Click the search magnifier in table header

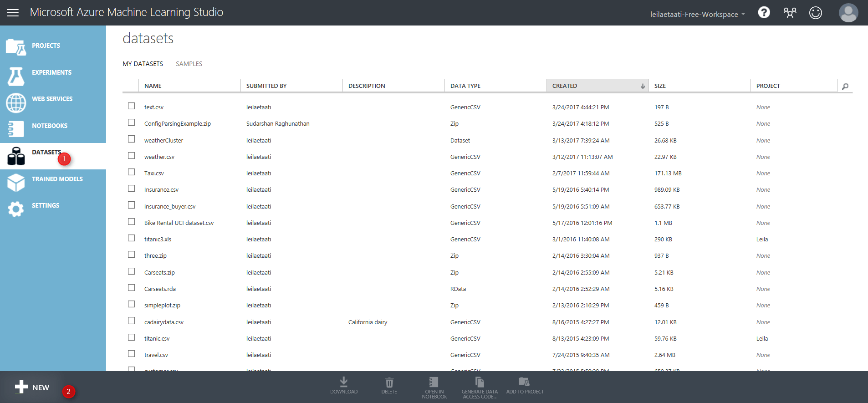click(845, 86)
